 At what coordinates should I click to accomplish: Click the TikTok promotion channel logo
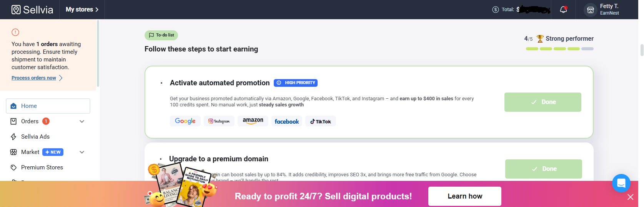click(x=321, y=121)
